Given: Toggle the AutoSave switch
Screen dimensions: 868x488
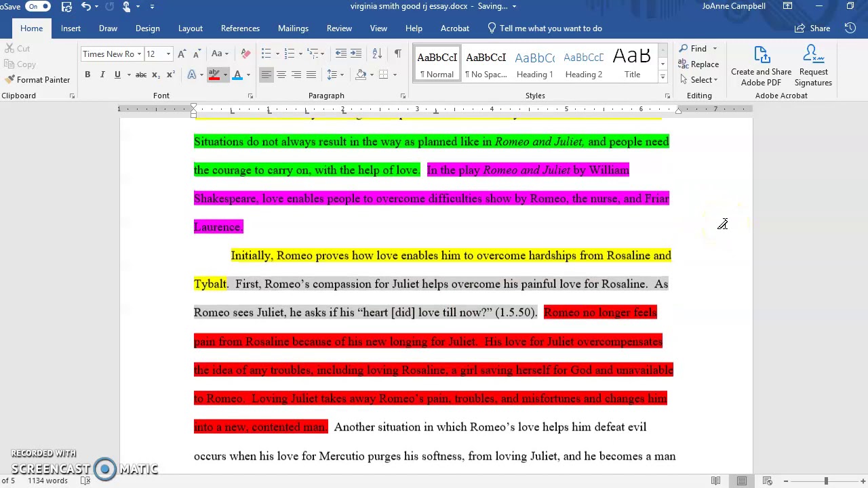Looking at the screenshot, I should [x=38, y=6].
